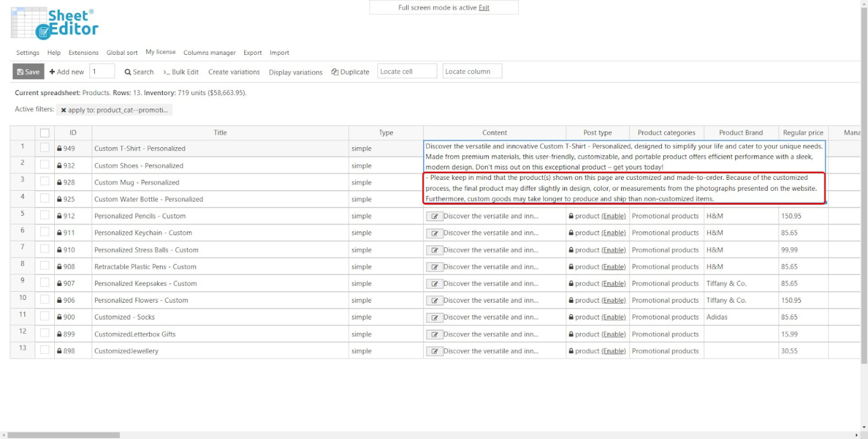
Task: Open the Extensions menu
Action: tap(83, 52)
